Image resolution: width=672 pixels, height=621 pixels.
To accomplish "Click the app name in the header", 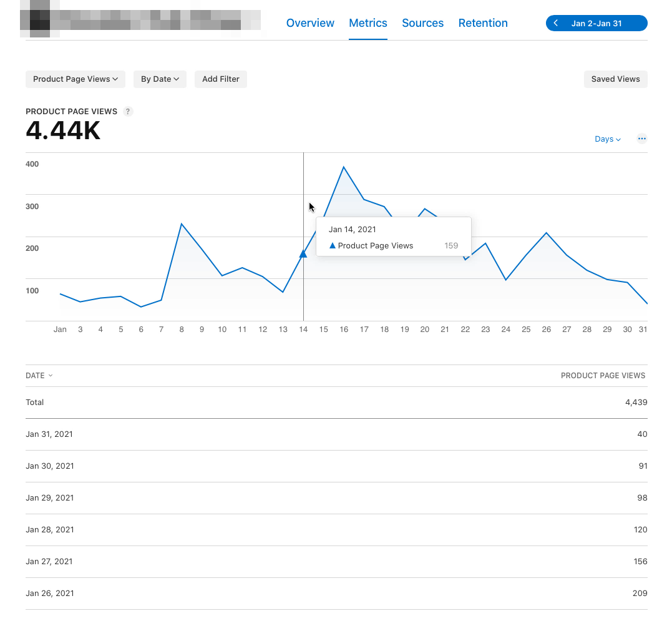I will [140, 19].
